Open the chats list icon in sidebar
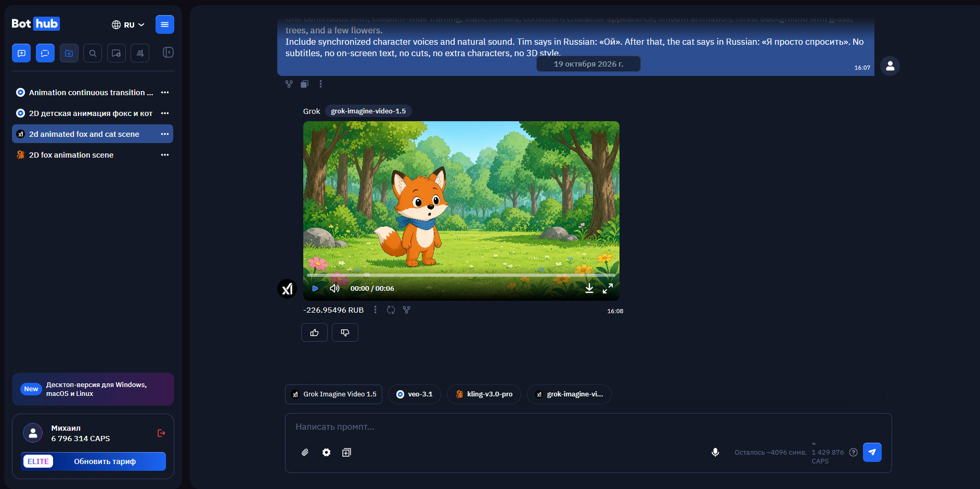 [x=45, y=53]
